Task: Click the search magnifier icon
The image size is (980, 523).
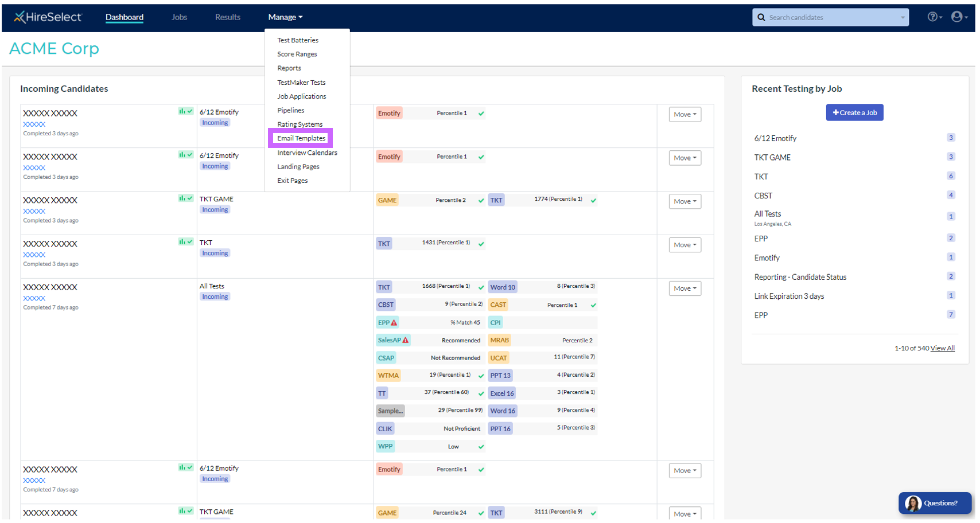Action: [x=761, y=17]
